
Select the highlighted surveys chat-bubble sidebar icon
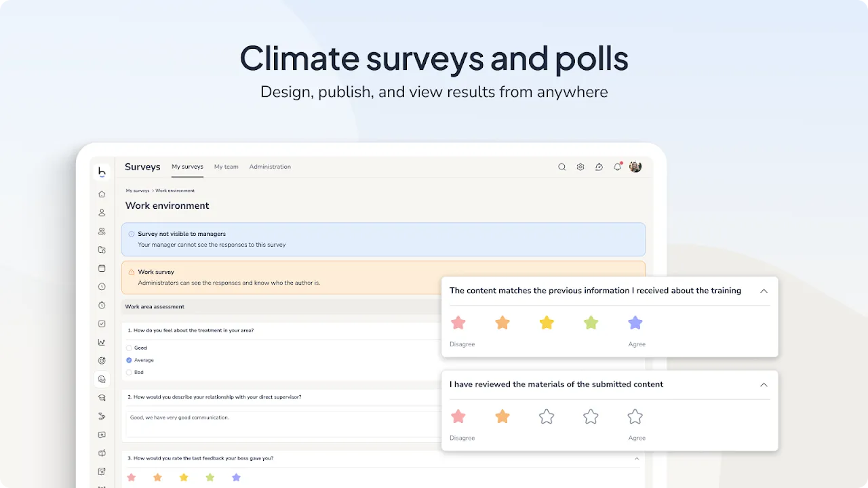coord(102,380)
